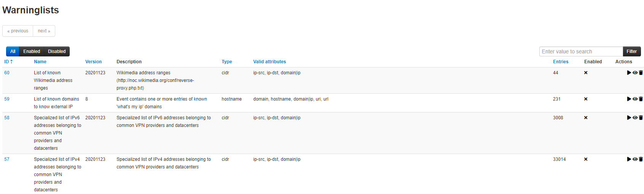Sort the list by Entries count
Screen dimensions: 644x194
click(561, 62)
